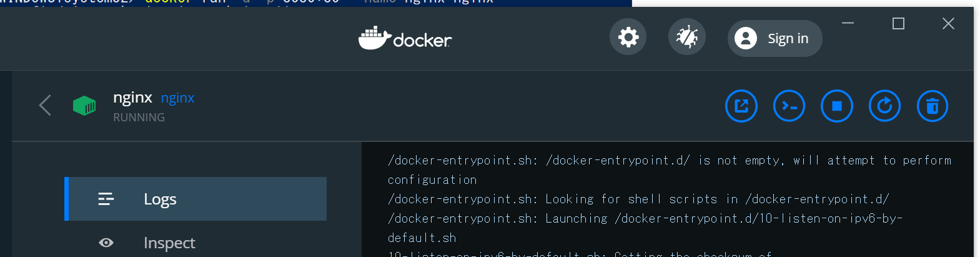Viewport: 980px width, 257px height.
Task: Stop the nginx container
Action: [x=837, y=106]
